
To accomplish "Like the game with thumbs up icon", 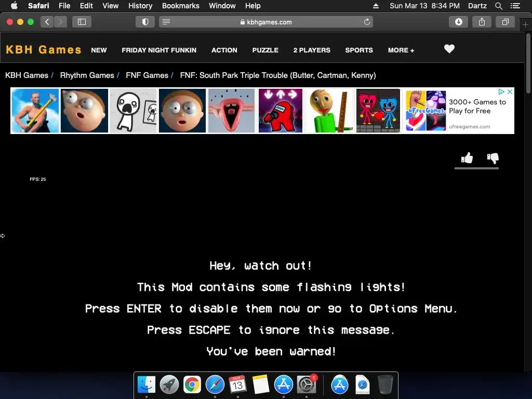I will coord(467,158).
